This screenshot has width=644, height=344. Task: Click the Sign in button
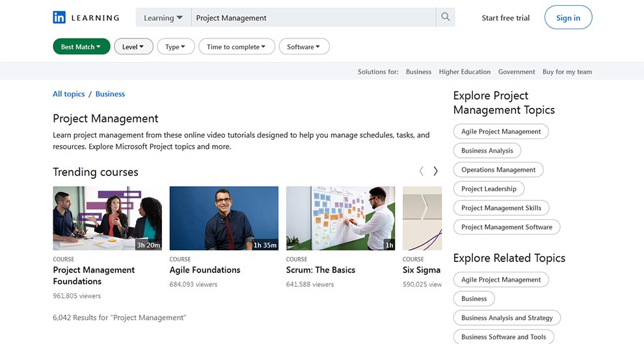click(568, 18)
